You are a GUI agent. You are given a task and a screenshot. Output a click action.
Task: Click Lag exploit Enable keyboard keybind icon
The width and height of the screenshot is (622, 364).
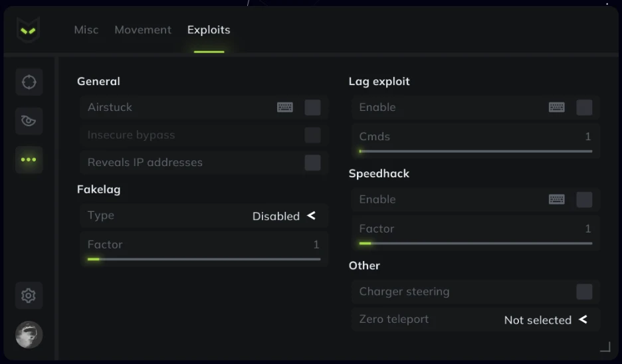557,107
